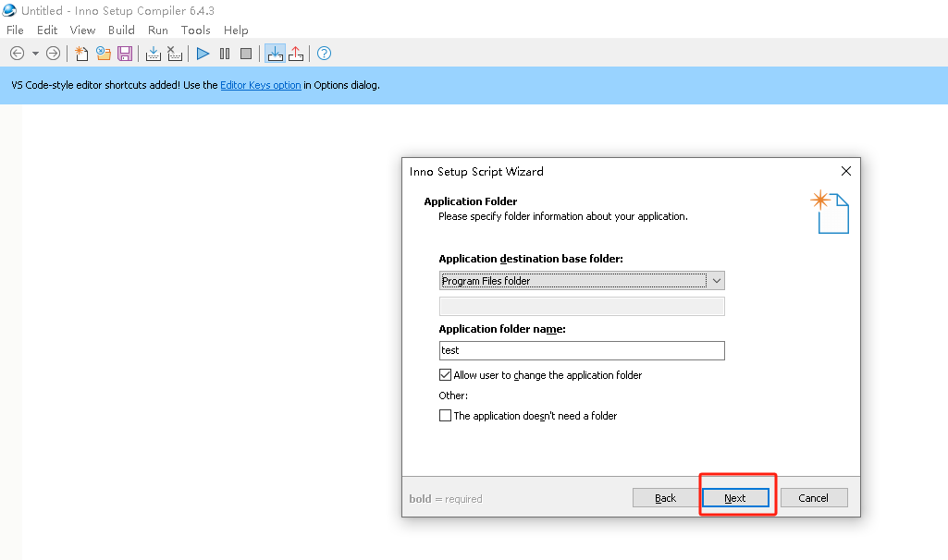
Task: Terminate the running setup using the stop icon
Action: pyautogui.click(x=245, y=53)
